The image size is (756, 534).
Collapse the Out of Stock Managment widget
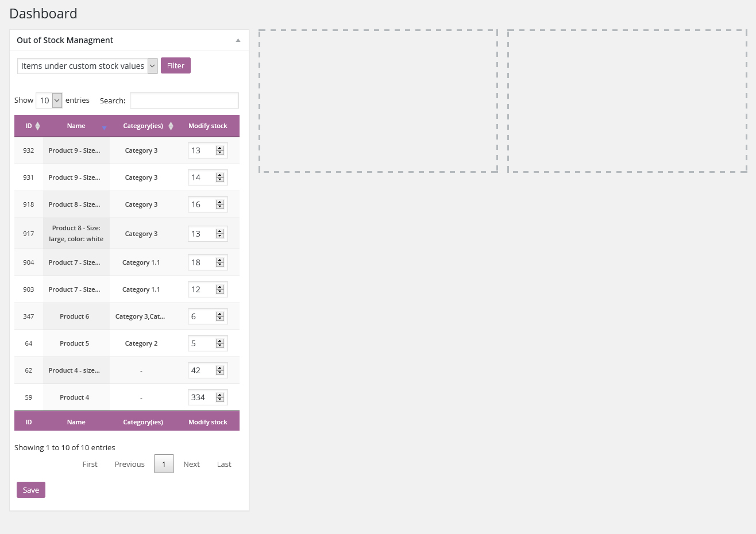tap(238, 40)
